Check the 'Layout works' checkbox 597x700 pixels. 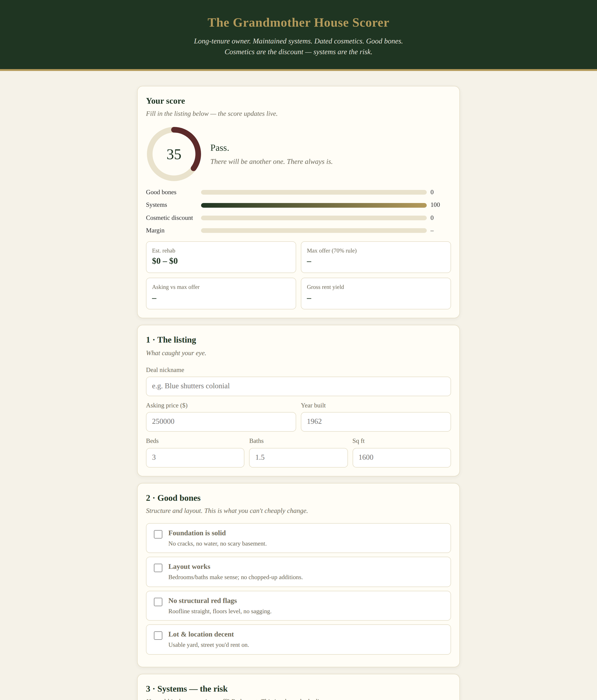[158, 568]
